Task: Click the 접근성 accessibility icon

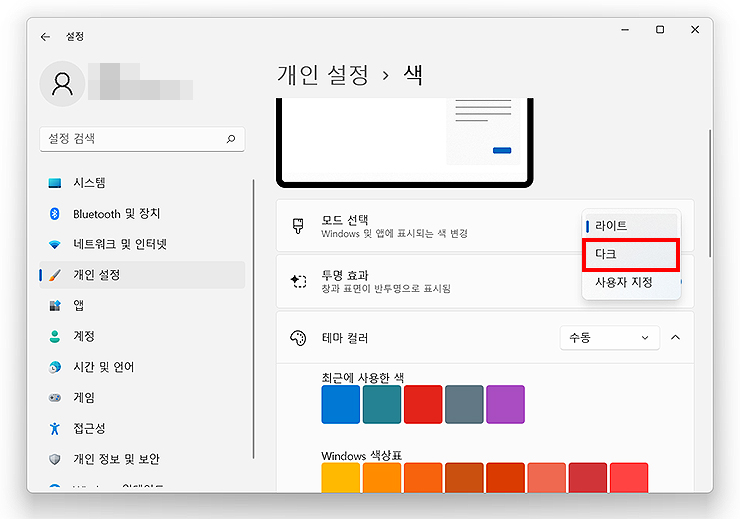Action: pos(55,428)
